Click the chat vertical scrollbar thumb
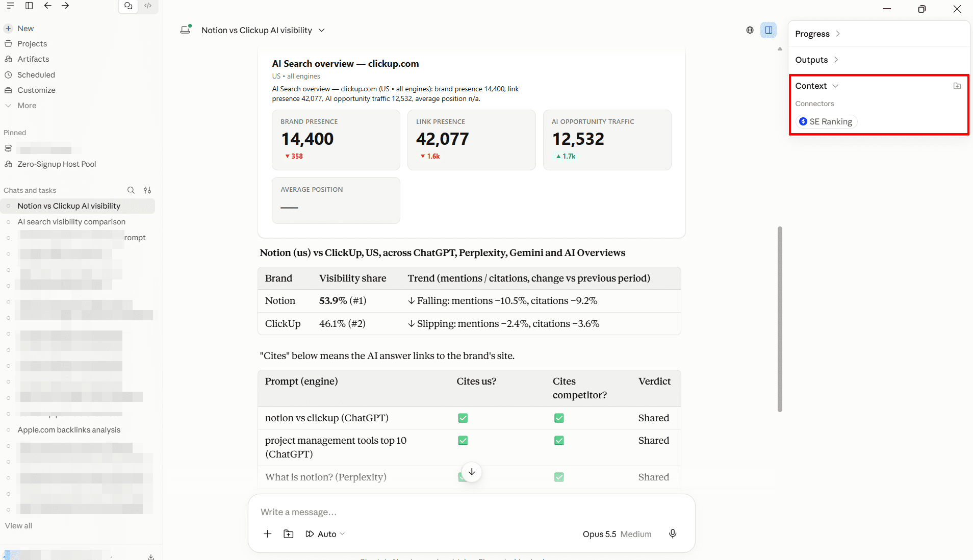 (x=780, y=319)
